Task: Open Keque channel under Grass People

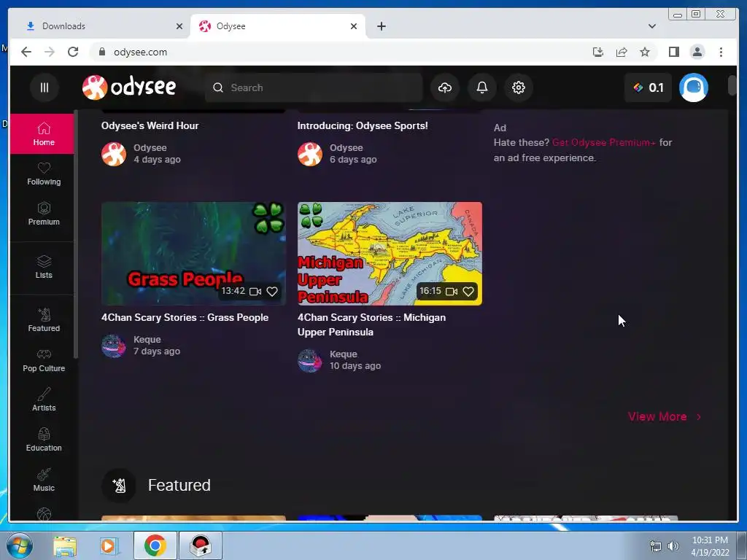Action: [x=147, y=340]
